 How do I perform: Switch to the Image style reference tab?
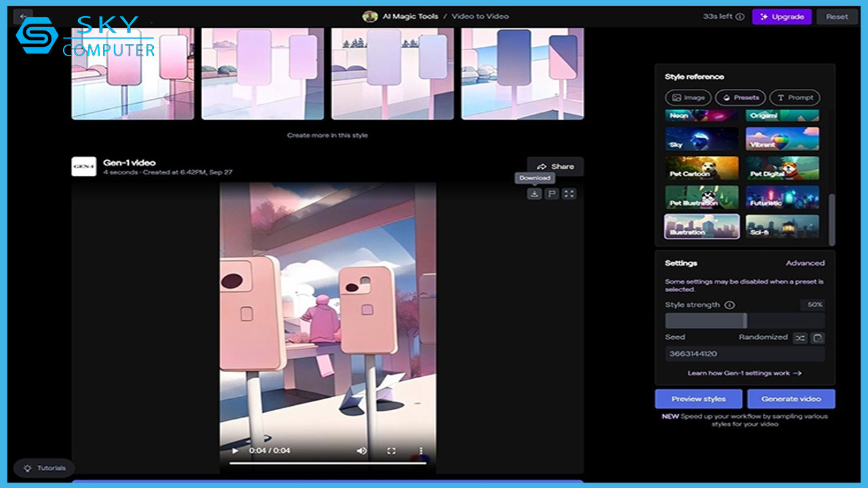click(x=688, y=98)
